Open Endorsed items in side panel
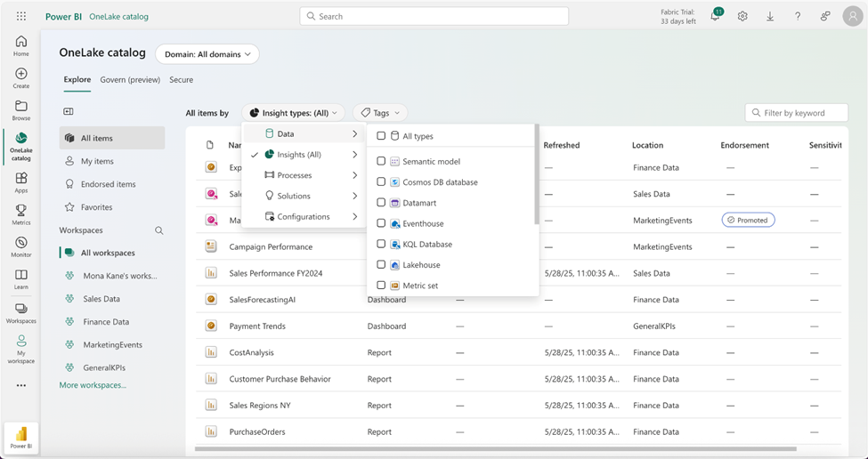Viewport: 868px width, 459px height. pos(108,184)
